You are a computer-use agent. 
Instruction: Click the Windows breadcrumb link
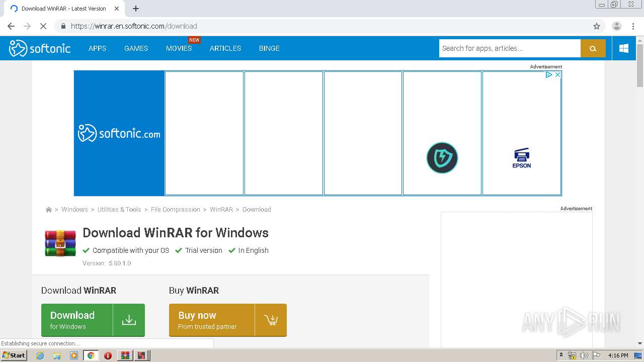click(x=74, y=210)
